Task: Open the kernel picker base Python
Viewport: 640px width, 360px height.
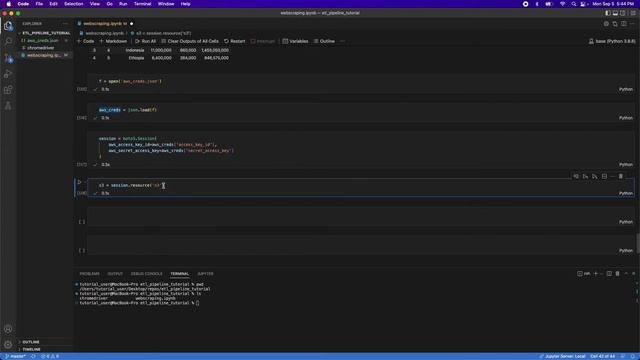Action: pos(611,41)
